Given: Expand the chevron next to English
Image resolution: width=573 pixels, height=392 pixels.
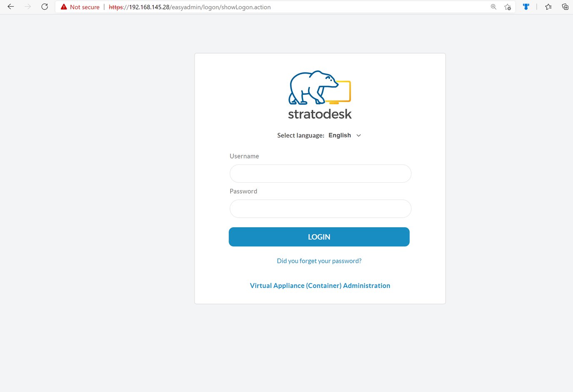Looking at the screenshot, I should [x=359, y=136].
